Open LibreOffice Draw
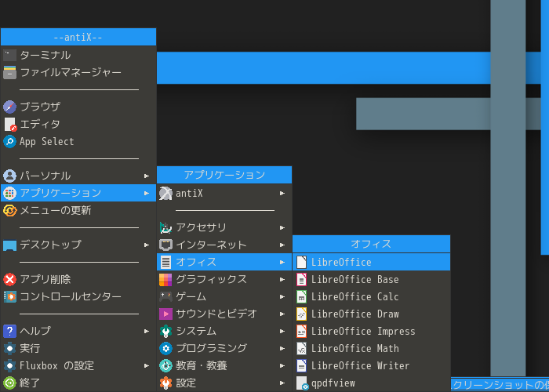 [372, 314]
